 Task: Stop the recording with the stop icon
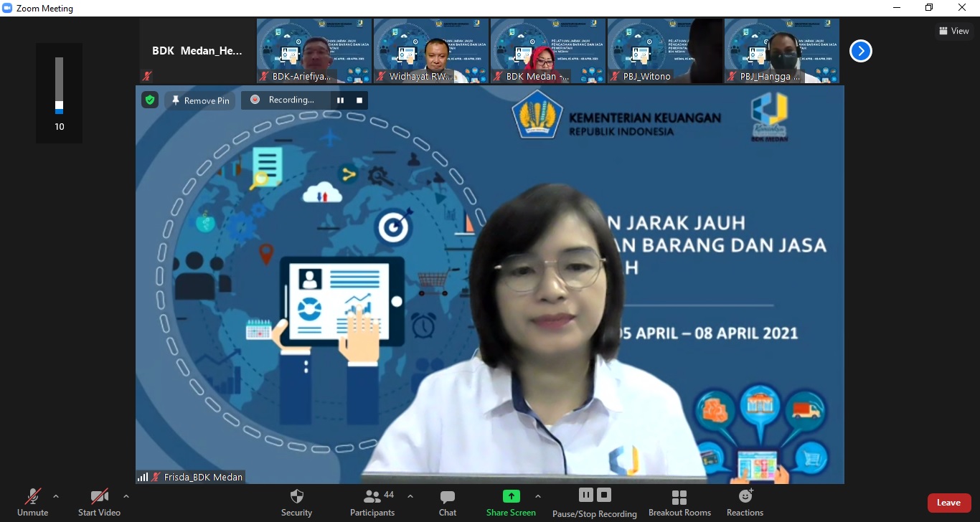[x=603, y=494]
